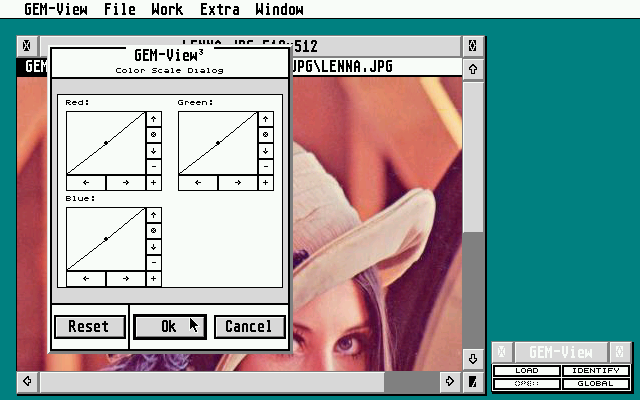Click the Blue curve center reset icon

coord(153,231)
